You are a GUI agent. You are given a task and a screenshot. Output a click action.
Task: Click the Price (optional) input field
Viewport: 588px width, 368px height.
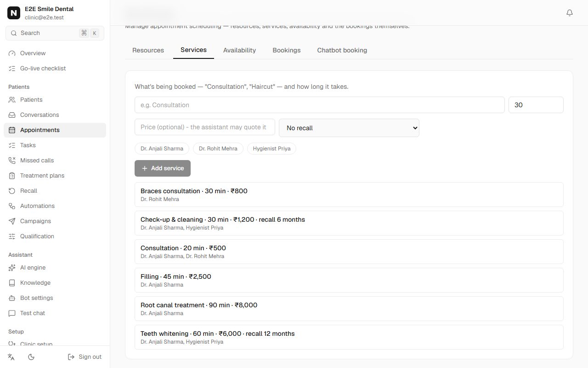click(205, 127)
